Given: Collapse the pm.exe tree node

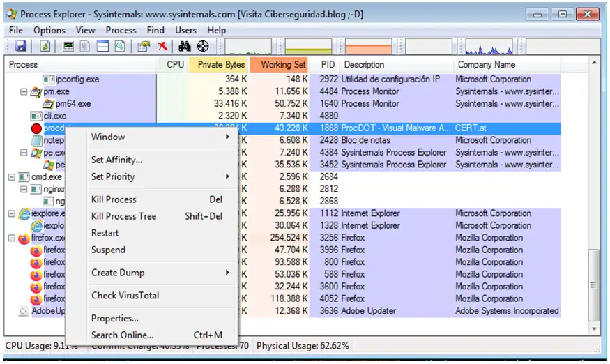Looking at the screenshot, I should tap(24, 91).
